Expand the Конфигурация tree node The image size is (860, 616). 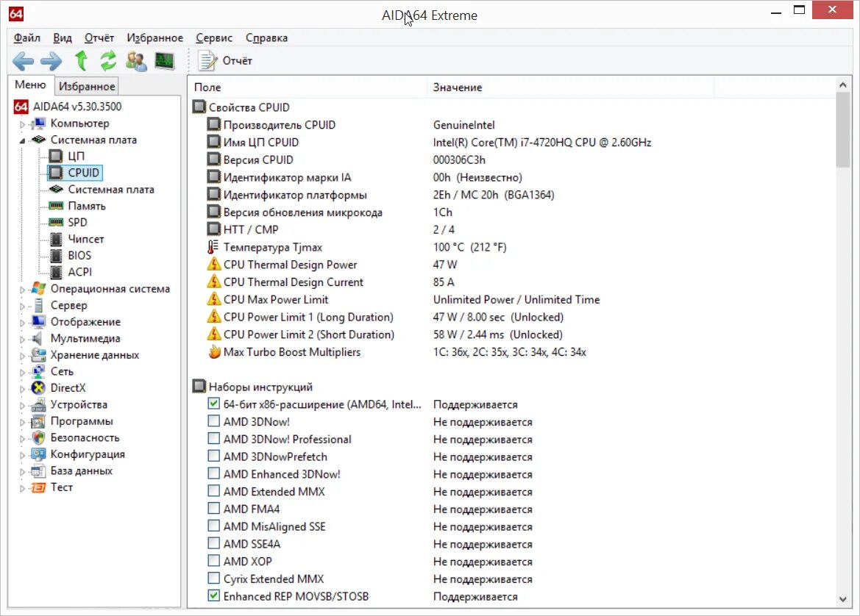coord(23,455)
